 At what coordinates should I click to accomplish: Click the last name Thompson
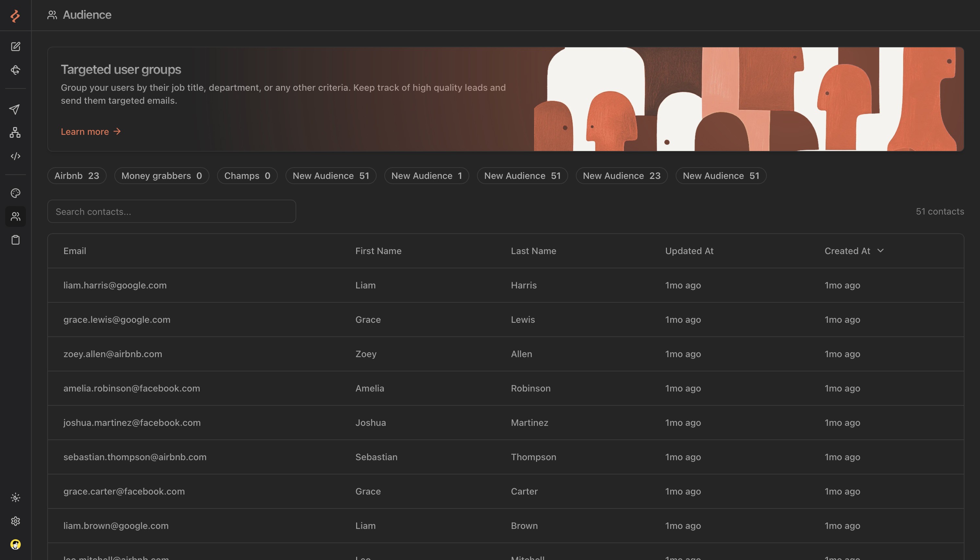533,457
